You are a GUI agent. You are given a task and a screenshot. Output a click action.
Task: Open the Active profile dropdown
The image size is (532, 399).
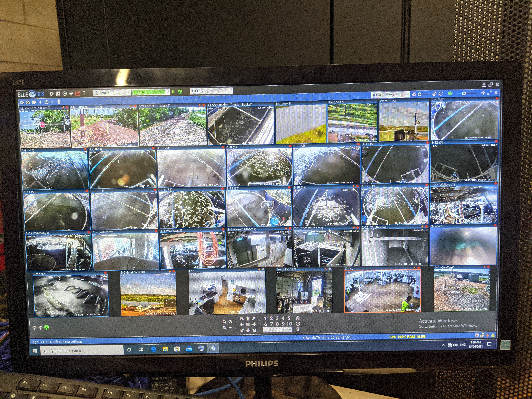[x=167, y=92]
